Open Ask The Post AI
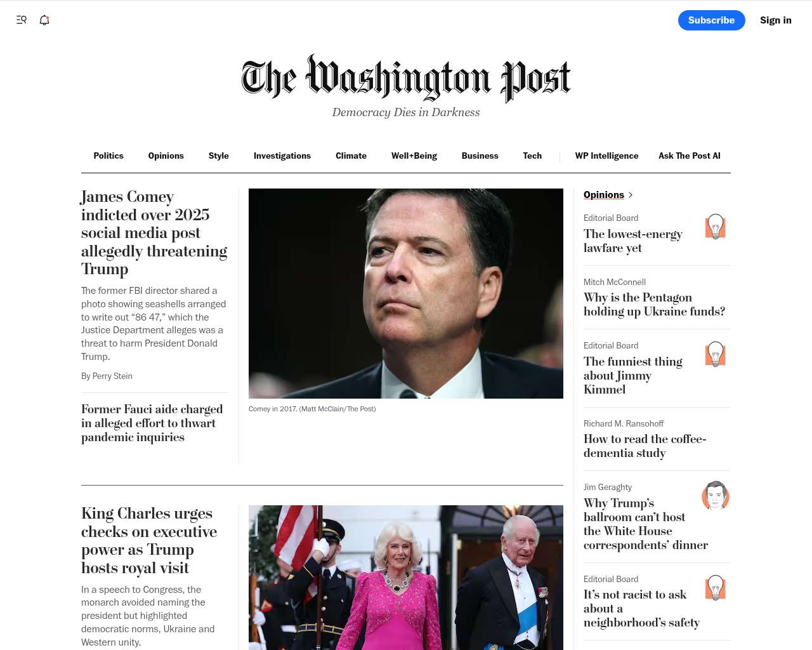The width and height of the screenshot is (812, 650). [690, 156]
